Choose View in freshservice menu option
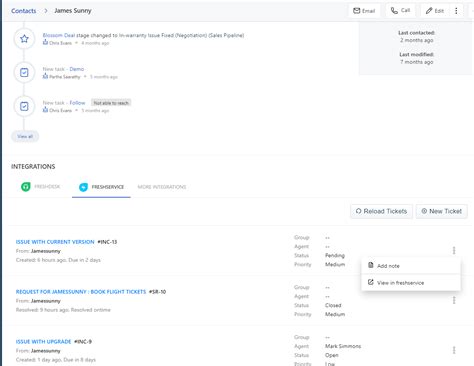 pyautogui.click(x=411, y=283)
